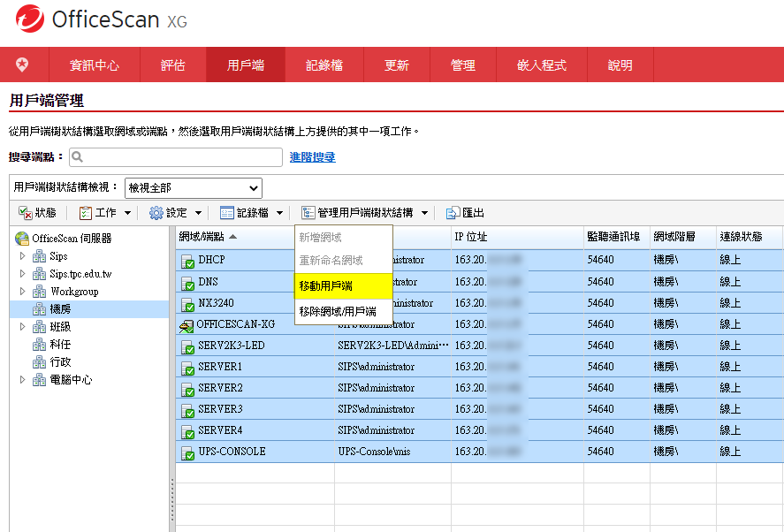Open the 管理 tab

(x=463, y=65)
